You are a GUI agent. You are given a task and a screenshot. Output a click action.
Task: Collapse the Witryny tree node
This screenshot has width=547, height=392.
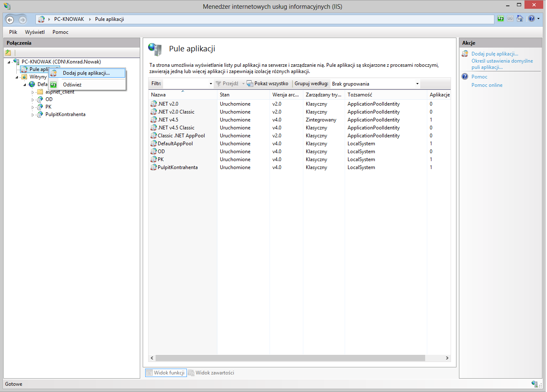click(x=17, y=77)
